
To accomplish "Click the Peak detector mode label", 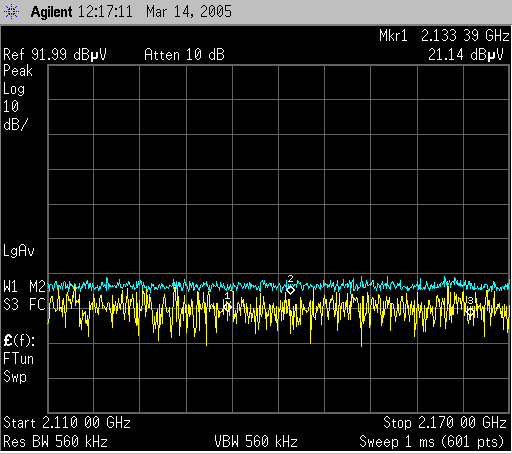I will click(x=18, y=71).
